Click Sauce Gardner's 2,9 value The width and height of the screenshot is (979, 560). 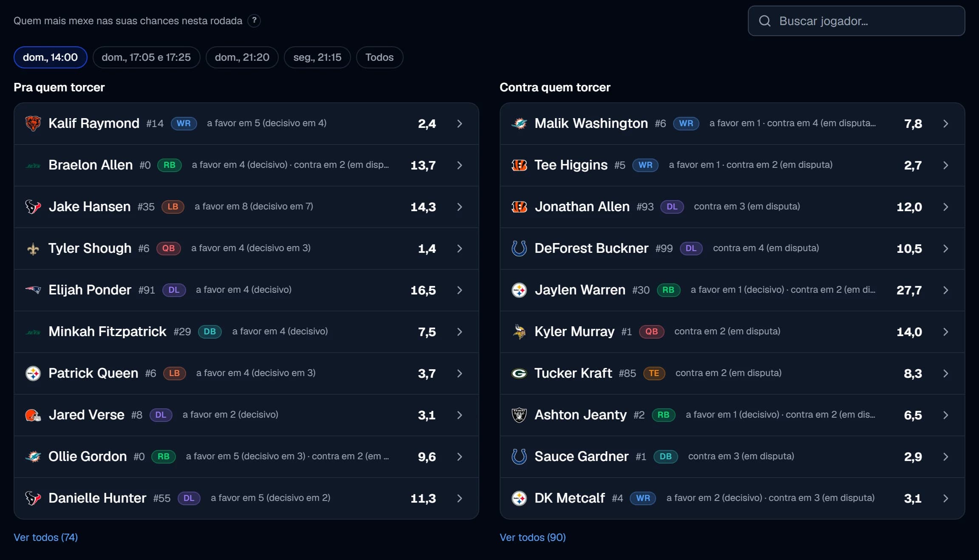tap(913, 456)
